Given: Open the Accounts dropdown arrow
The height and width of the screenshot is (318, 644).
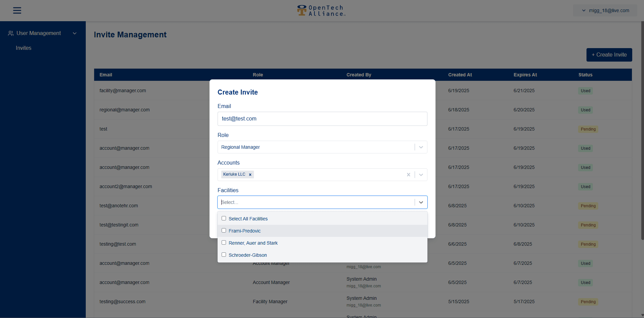Looking at the screenshot, I should pyautogui.click(x=421, y=175).
